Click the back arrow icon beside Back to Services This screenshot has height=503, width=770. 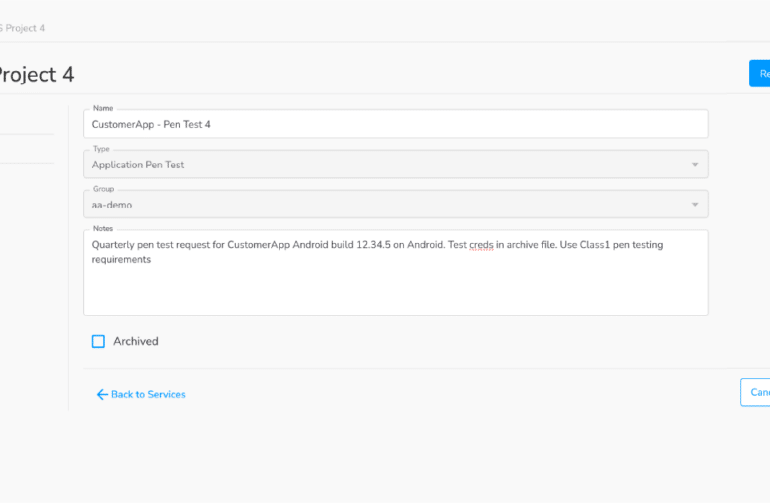click(102, 394)
